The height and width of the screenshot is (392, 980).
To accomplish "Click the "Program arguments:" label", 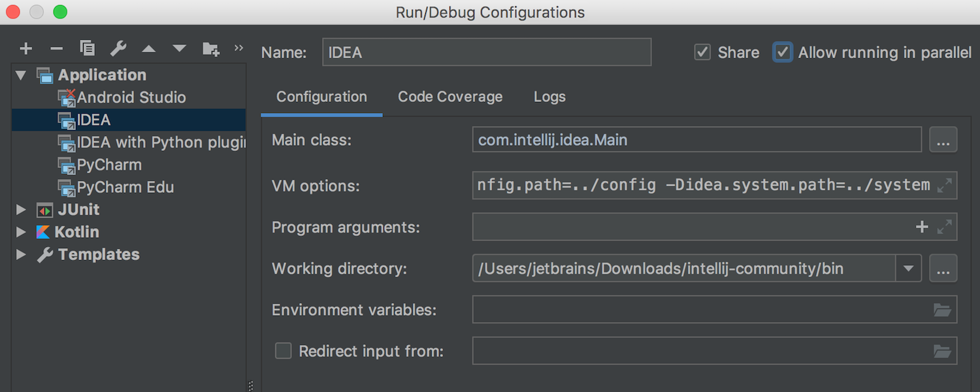I will pyautogui.click(x=346, y=227).
